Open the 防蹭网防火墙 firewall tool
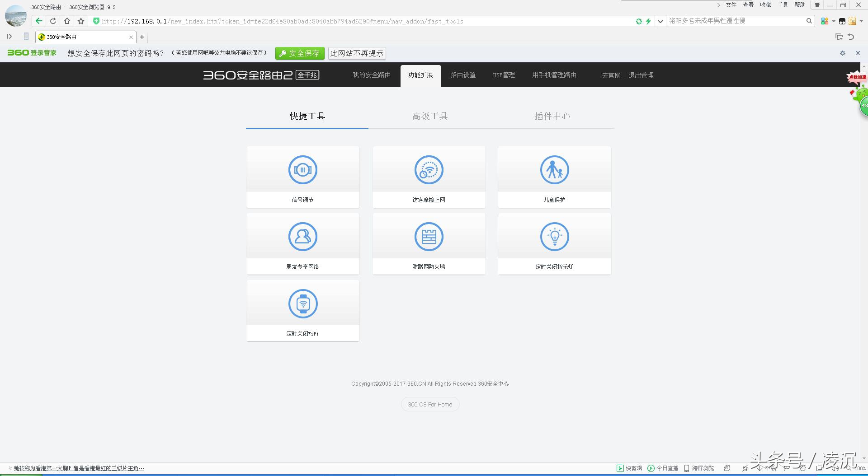This screenshot has width=868, height=476. tap(429, 243)
